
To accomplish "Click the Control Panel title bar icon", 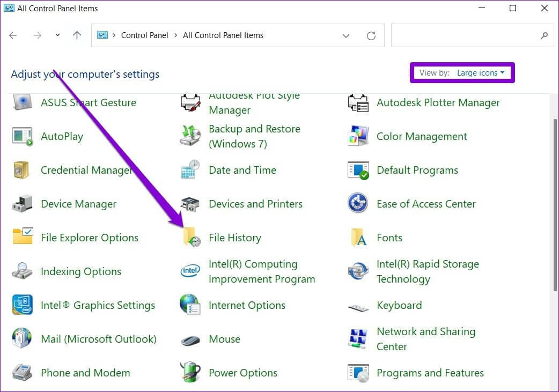I will point(9,8).
